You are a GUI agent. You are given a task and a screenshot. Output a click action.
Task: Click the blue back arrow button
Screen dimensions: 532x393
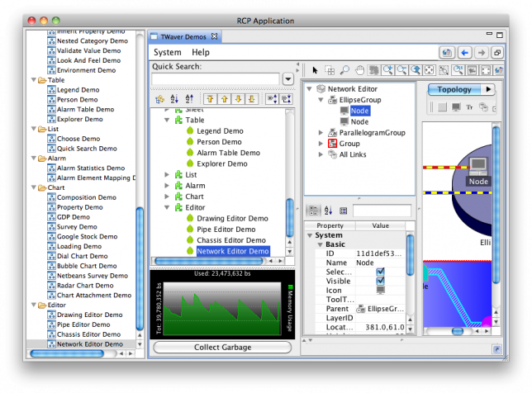pos(464,52)
